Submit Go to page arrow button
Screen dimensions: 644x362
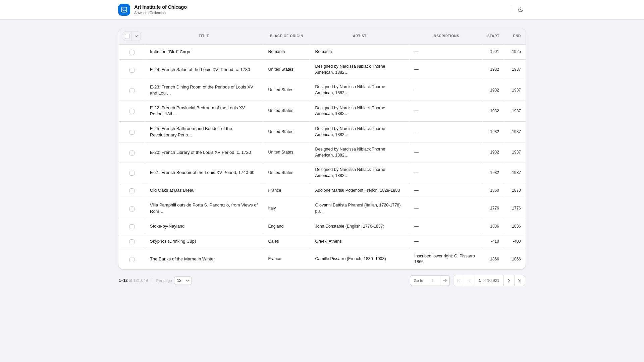[445, 281]
